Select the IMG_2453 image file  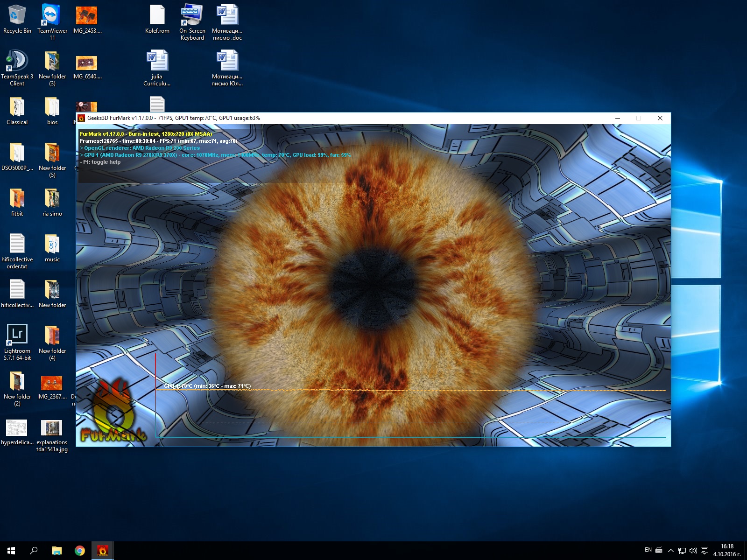tap(87, 19)
